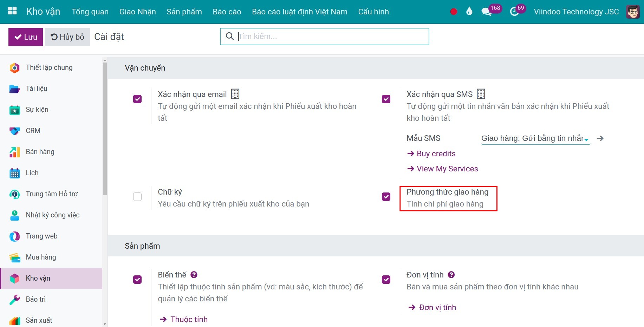Open the Mẫu SMS template dropdown
Screen dimensions: 644x327
(x=535, y=138)
